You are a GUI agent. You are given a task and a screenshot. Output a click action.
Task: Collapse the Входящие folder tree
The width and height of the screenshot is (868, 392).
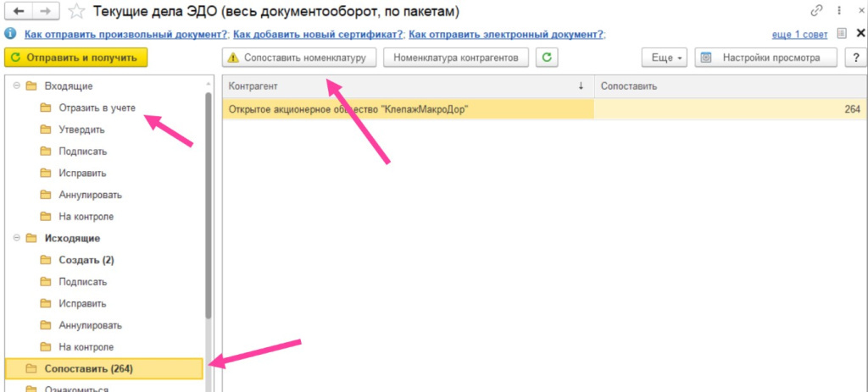[x=14, y=86]
